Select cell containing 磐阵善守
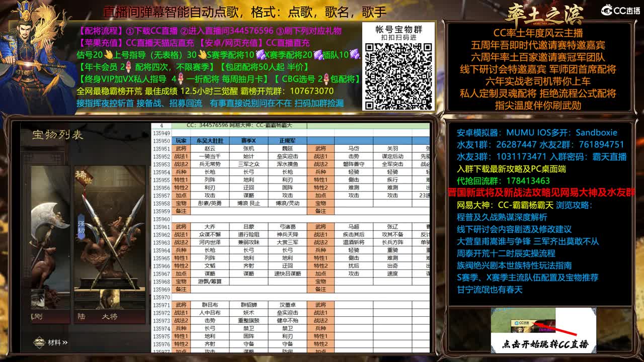Image resolution: width=644 pixels, height=362 pixels. [x=354, y=164]
